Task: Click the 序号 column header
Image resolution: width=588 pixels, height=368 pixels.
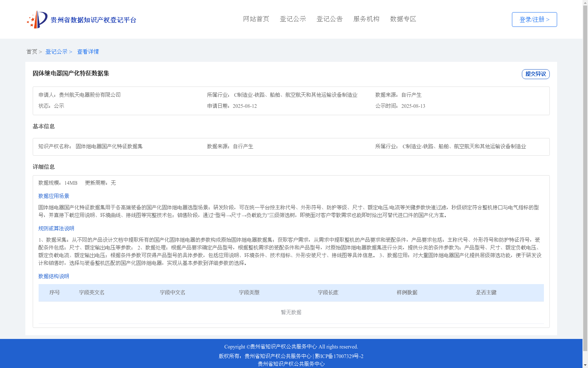Action: point(55,293)
